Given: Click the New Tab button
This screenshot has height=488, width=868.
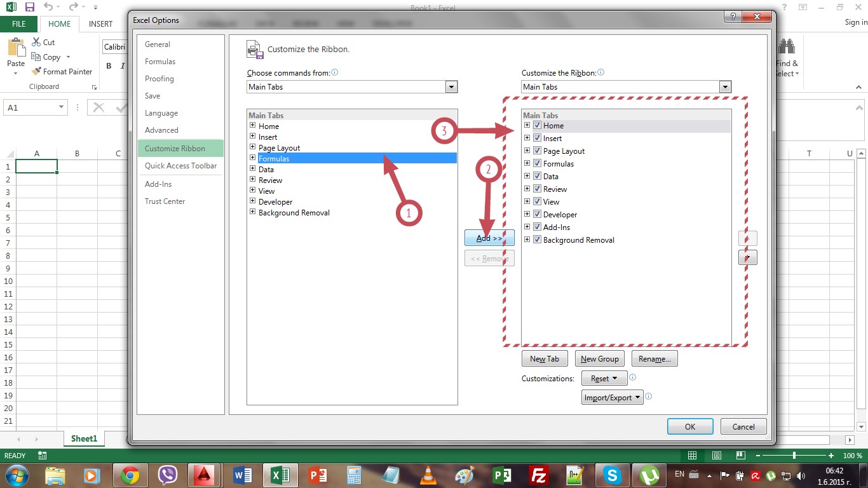Looking at the screenshot, I should 545,359.
